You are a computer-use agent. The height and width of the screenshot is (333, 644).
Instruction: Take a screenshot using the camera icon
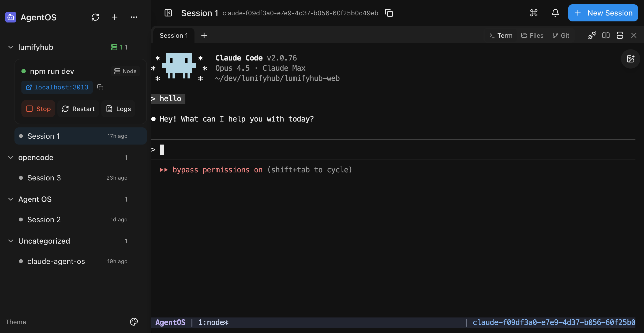pos(631,59)
